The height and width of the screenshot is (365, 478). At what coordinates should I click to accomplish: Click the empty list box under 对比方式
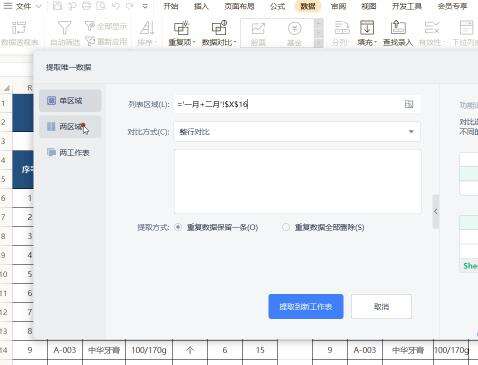pyautogui.click(x=297, y=182)
